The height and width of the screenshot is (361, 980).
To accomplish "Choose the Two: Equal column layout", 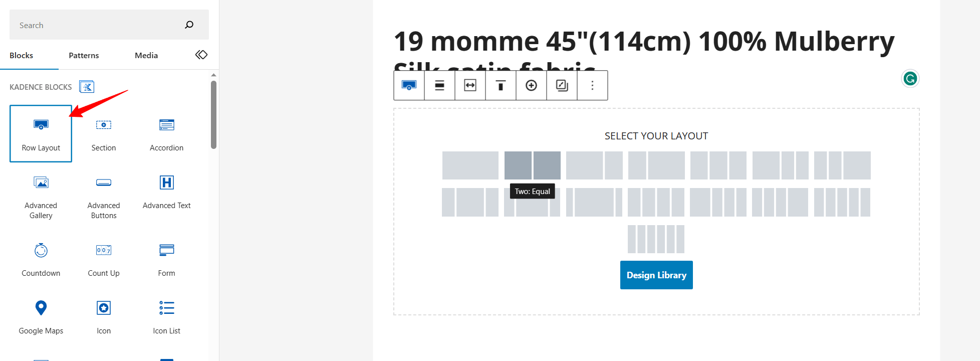I will pyautogui.click(x=532, y=165).
